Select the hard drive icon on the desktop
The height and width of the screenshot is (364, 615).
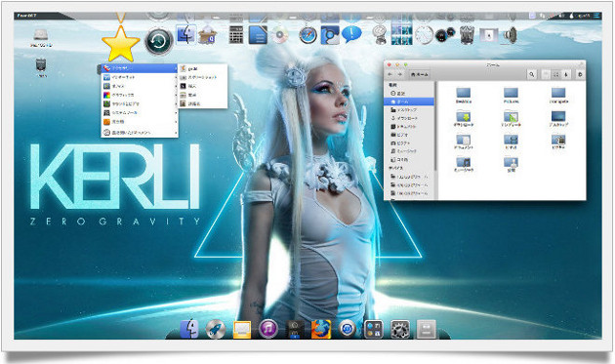point(41,35)
